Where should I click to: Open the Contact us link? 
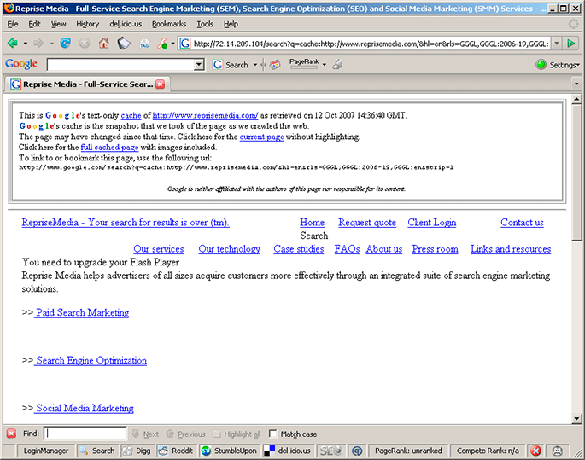(522, 222)
